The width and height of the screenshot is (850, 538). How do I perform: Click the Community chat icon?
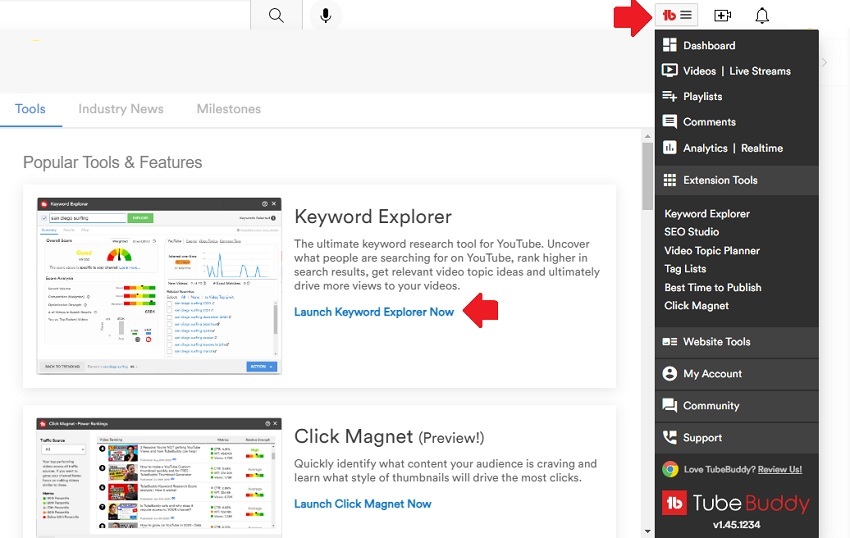669,406
